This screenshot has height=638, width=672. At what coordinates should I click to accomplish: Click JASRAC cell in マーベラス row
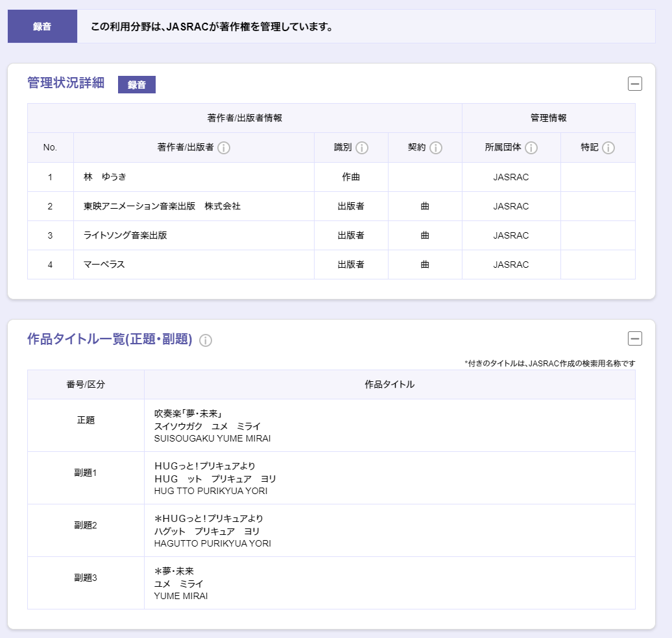click(511, 265)
